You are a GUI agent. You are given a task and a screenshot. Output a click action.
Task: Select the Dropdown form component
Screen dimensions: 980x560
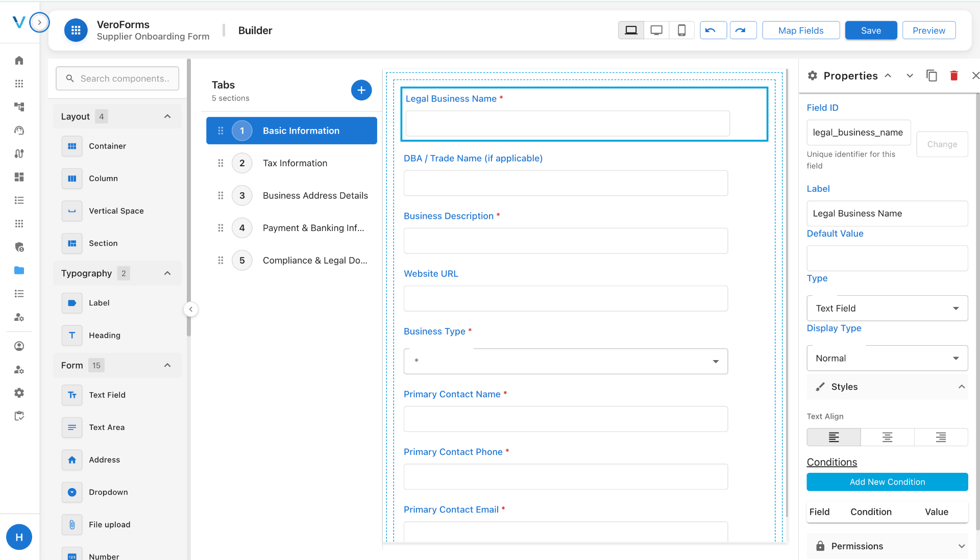coord(117,492)
